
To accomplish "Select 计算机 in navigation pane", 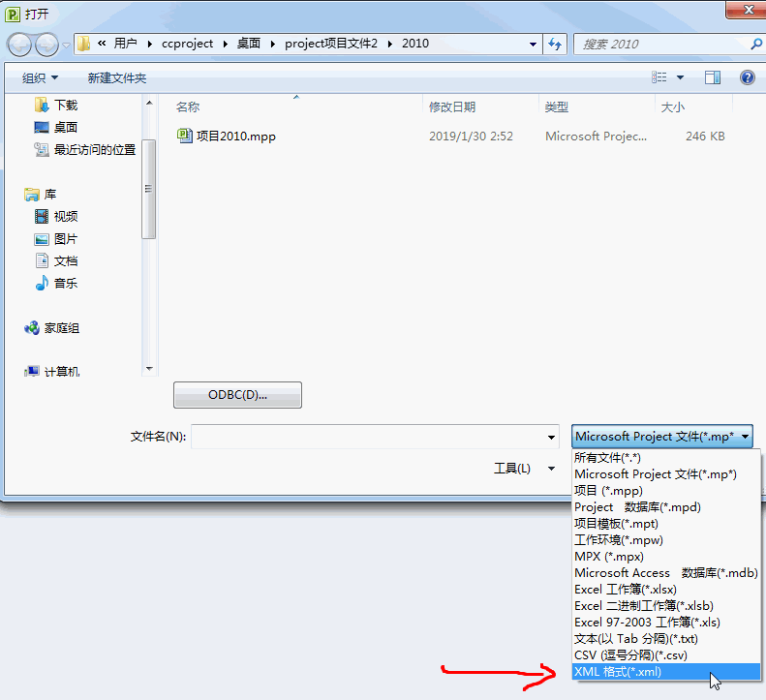I will pyautogui.click(x=51, y=372).
